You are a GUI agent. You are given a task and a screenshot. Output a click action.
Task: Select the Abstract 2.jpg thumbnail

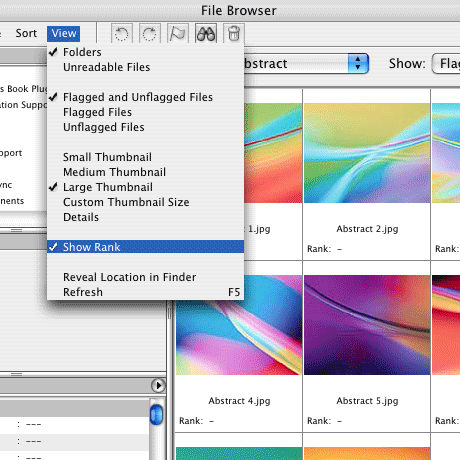click(367, 153)
